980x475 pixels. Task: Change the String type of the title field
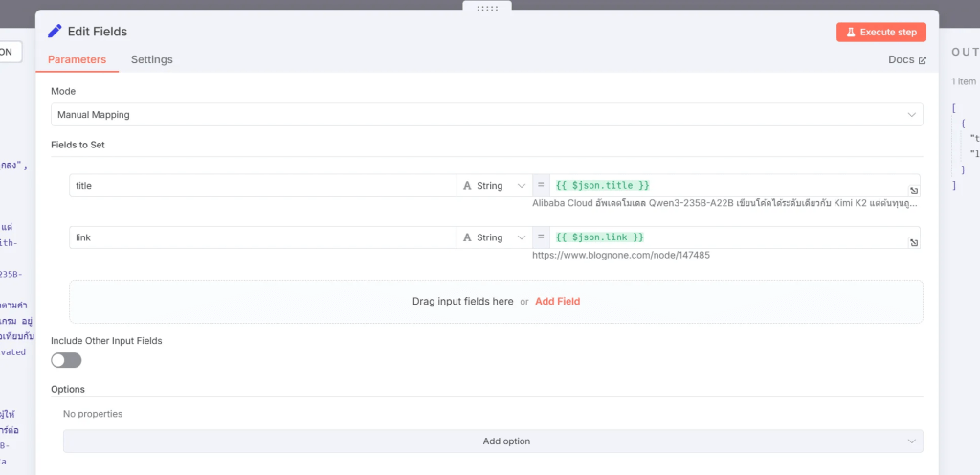click(494, 185)
